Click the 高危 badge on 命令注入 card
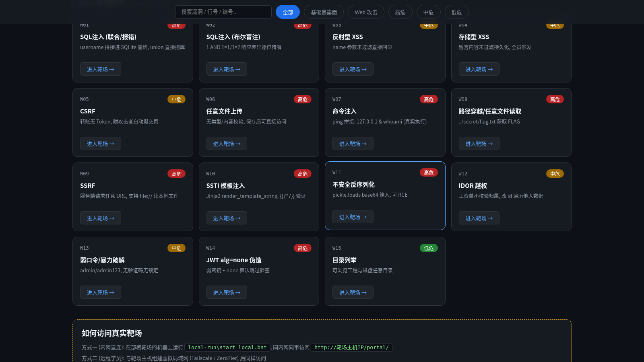 point(429,99)
